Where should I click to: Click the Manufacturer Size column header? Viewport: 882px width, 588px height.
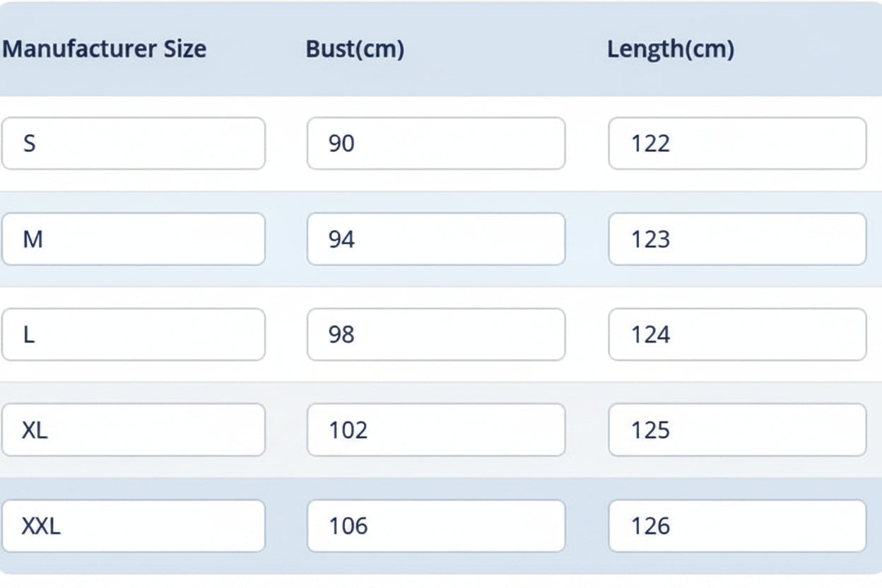[x=105, y=49]
